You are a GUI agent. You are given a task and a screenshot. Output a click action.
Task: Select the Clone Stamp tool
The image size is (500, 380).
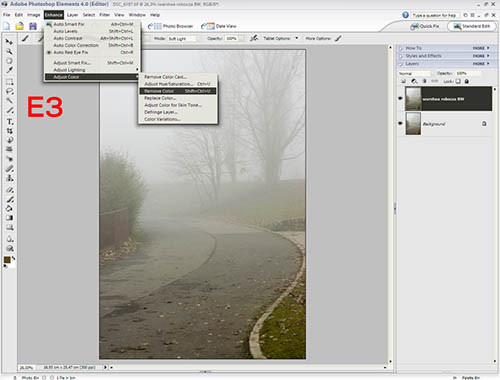tap(9, 178)
